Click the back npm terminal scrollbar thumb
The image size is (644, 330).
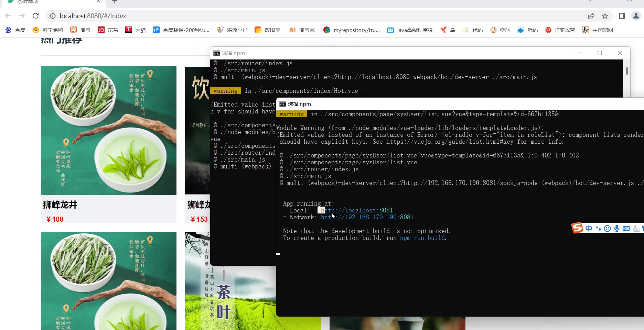tap(627, 71)
